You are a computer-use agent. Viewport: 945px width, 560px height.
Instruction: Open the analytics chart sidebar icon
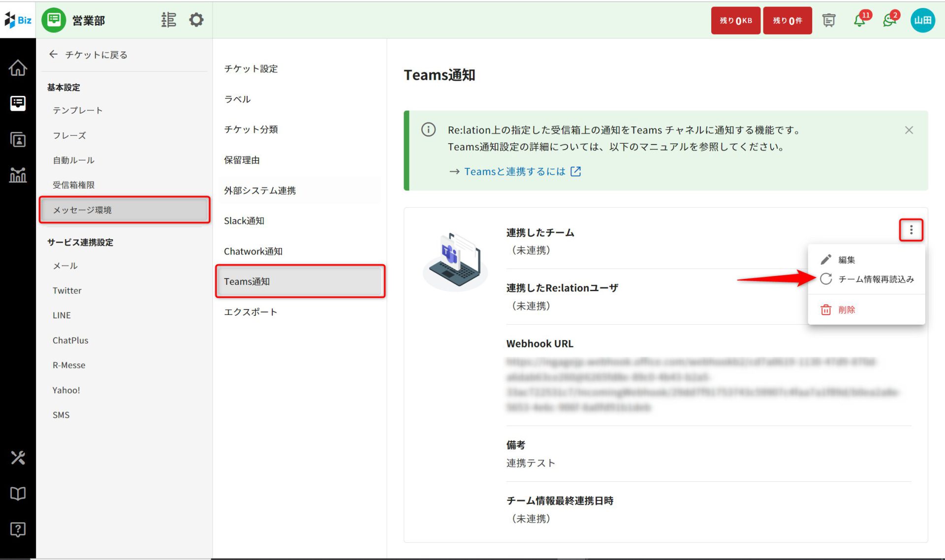[18, 175]
